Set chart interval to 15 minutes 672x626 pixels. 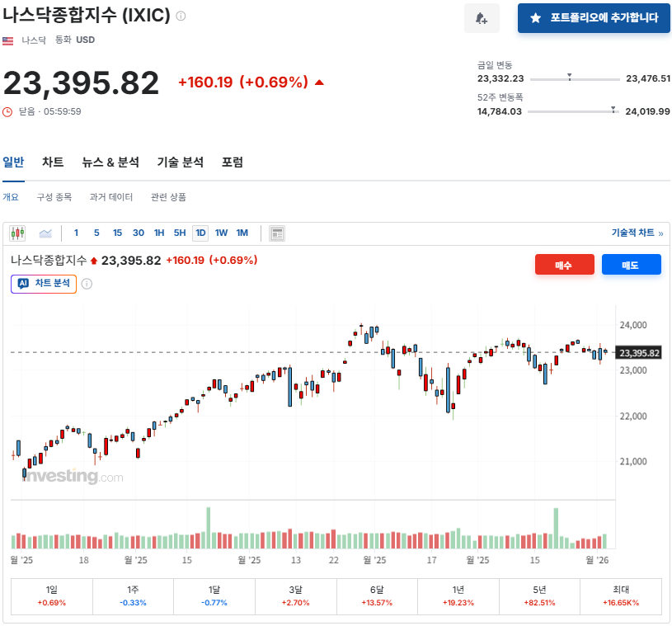coord(117,233)
